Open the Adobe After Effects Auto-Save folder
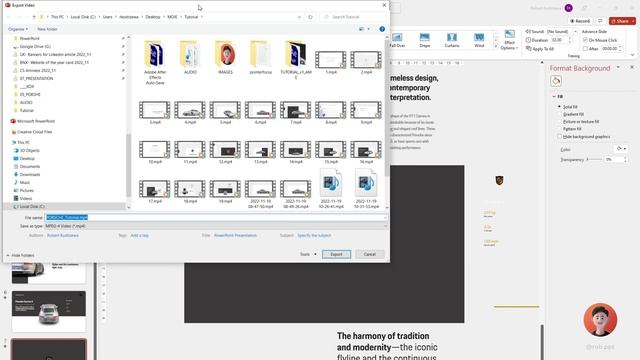The image size is (640, 360). click(155, 62)
